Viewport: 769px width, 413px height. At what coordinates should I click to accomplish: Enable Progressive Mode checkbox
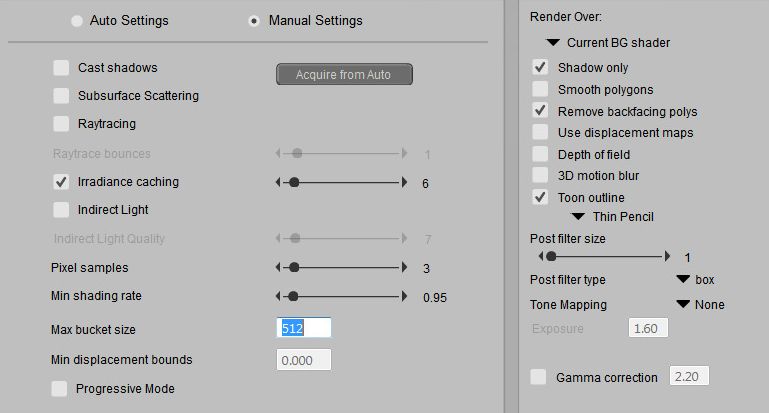[x=61, y=388]
